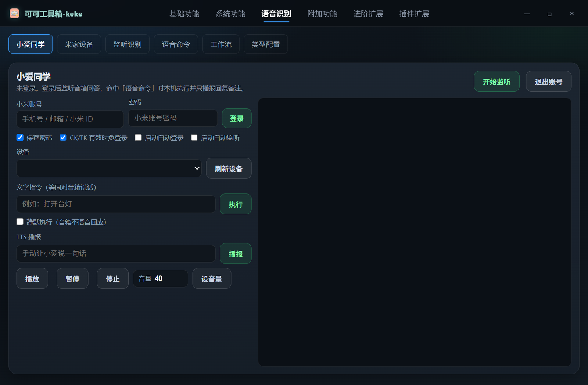588x385 pixels.
Task: Switch to the 工作流 tab
Action: pyautogui.click(x=221, y=44)
